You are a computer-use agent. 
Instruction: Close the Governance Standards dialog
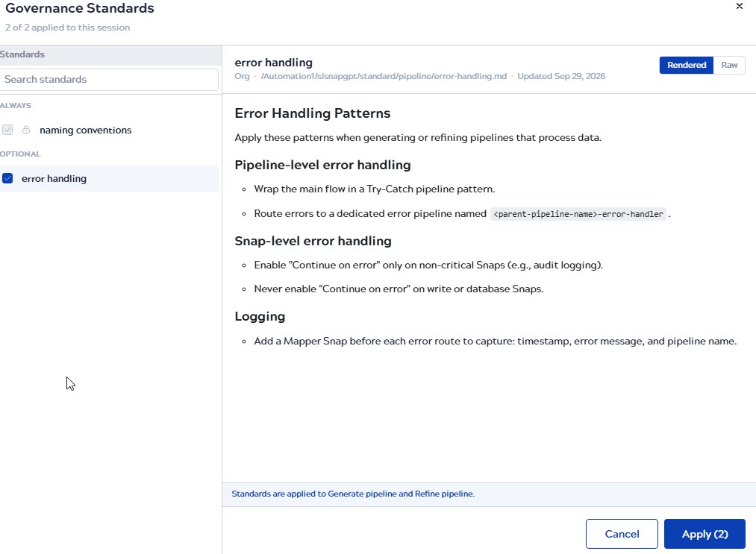coord(739,6)
